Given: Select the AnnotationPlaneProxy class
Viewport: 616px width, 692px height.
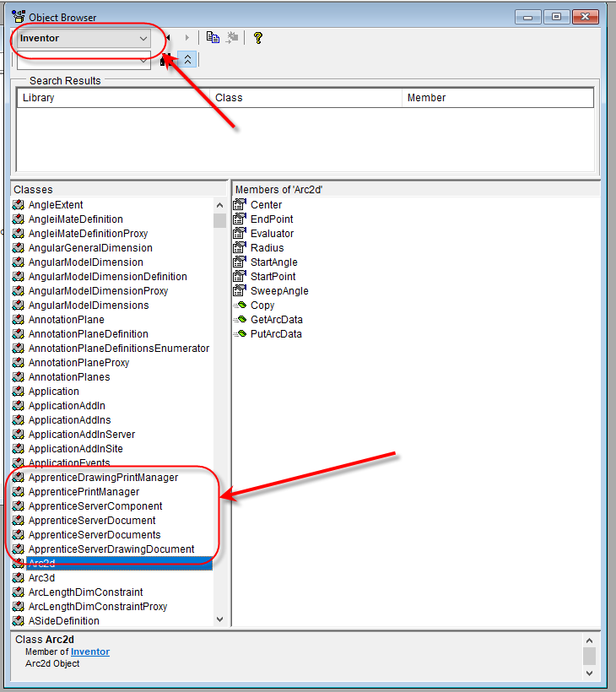Looking at the screenshot, I should click(78, 363).
